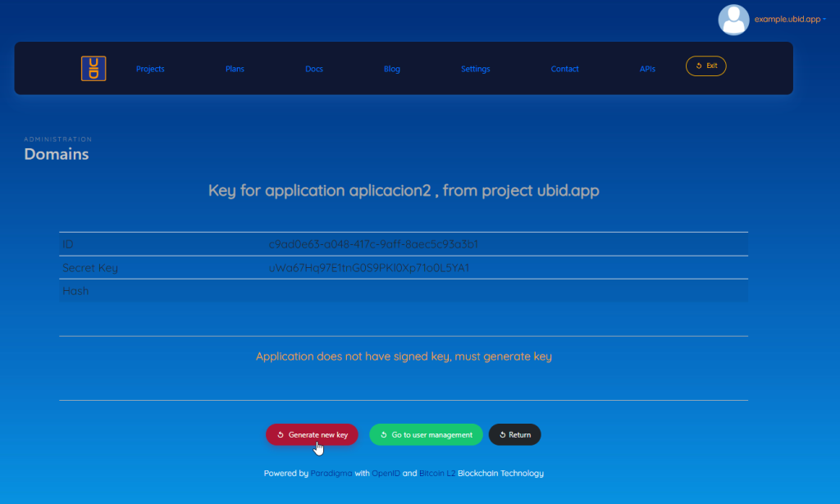
Task: Open the Bitcoin L2 footer link
Action: point(437,474)
